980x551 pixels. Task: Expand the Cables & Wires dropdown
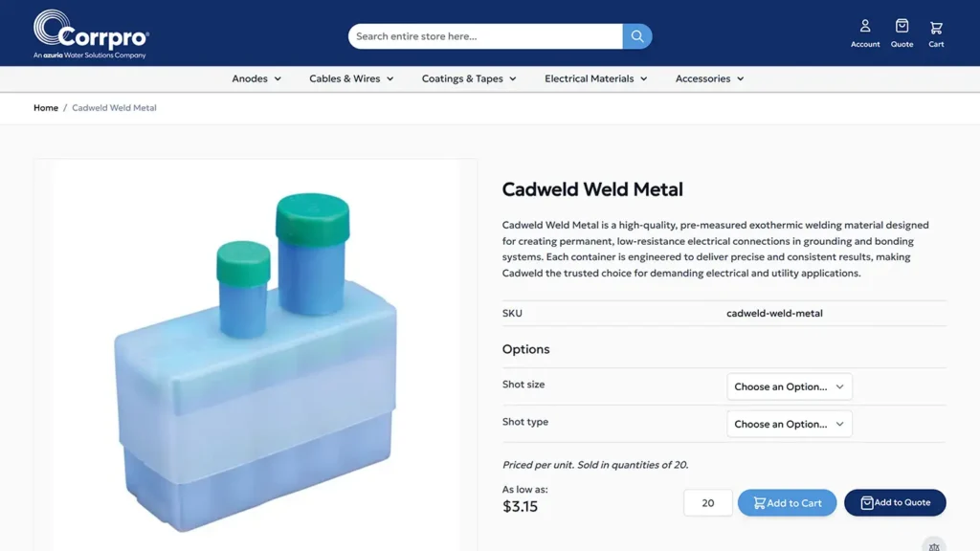351,78
